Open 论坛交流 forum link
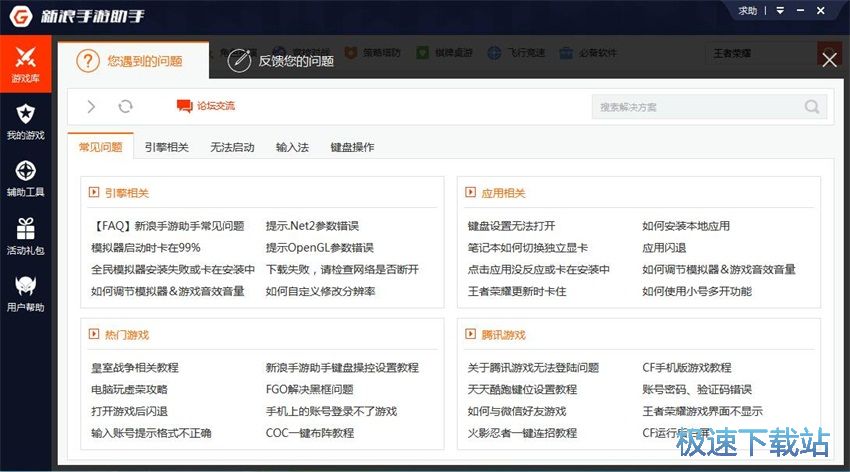Screen dimensions: 850x472 (205, 106)
